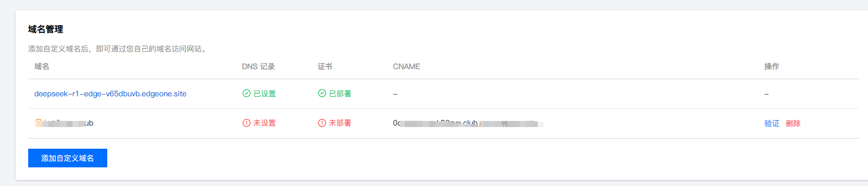Image resolution: width=868 pixels, height=186 pixels.
Task: Click the green check icon beside 已部署
Action: (322, 93)
